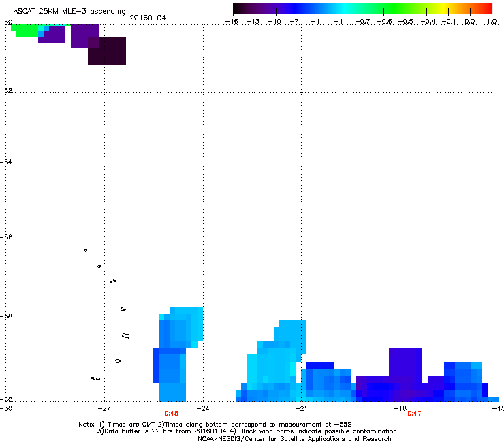Viewport: 504px width, 443px height.
Task: Click the plot title 'ASCAT 25KM MLE-3 ascending'
Action: click(x=69, y=11)
